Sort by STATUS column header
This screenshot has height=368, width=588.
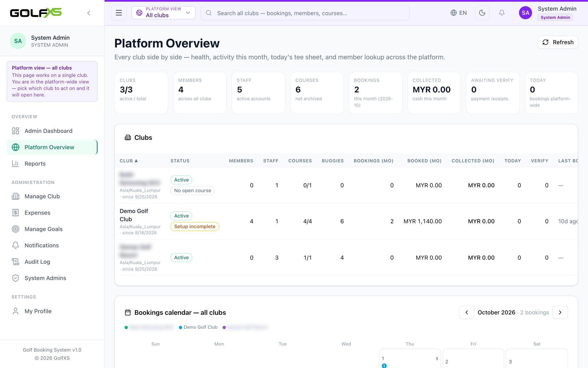180,161
